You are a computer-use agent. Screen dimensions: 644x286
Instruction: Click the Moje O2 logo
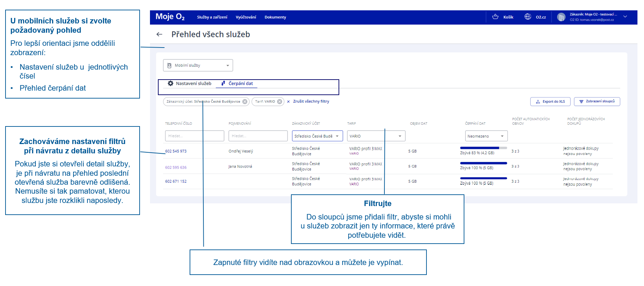coord(170,17)
